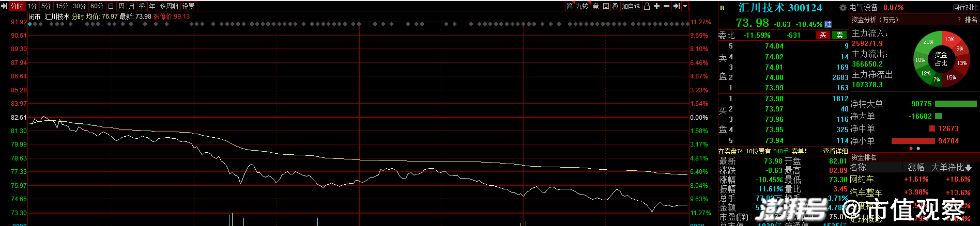
Task: Select the first red pagination dot
Action: (x=911, y=149)
